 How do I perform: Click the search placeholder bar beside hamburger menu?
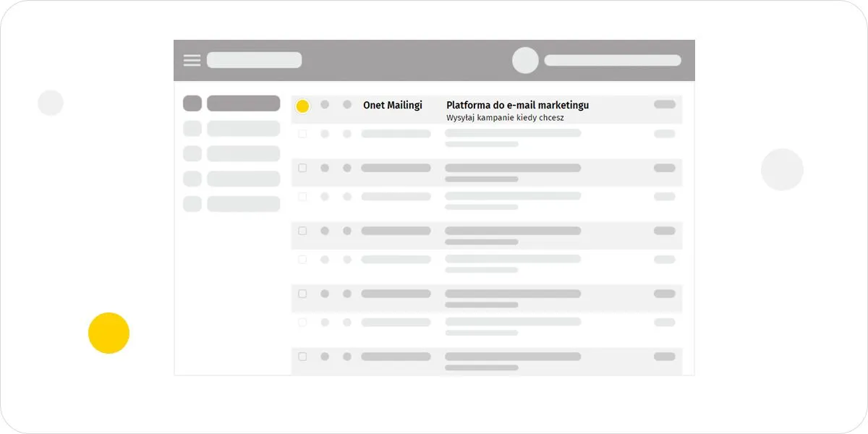(x=254, y=60)
